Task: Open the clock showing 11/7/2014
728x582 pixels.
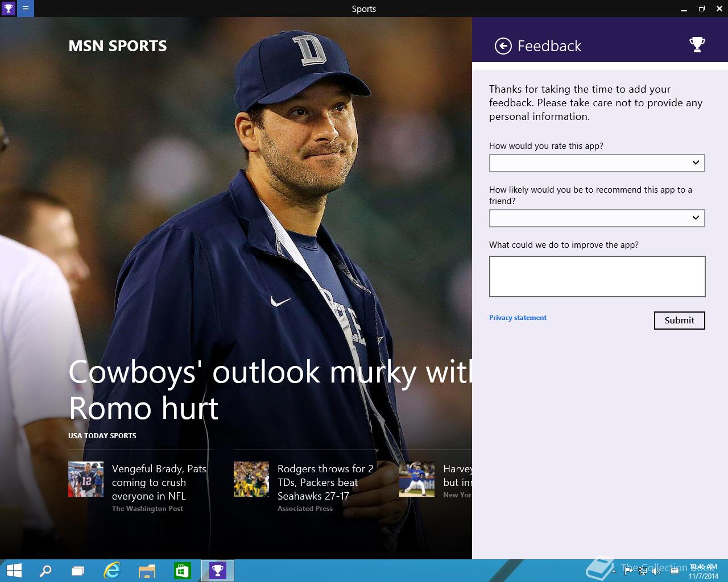Action: pyautogui.click(x=704, y=571)
